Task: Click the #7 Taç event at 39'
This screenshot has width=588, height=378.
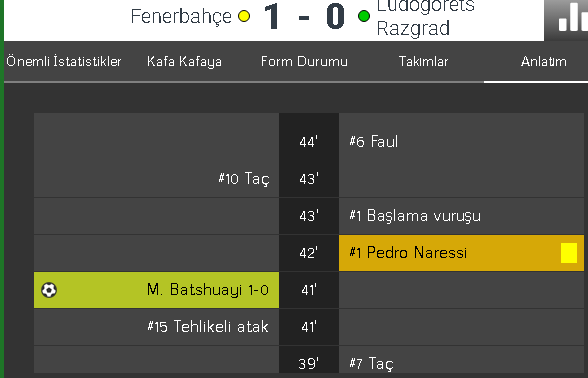Action: click(371, 363)
